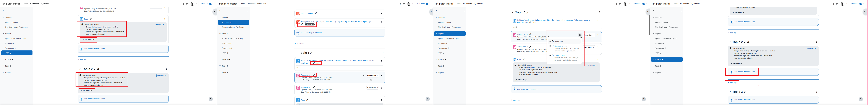Edit Announcements title pencil in second screenshot
The image size is (868, 105).
(316, 13)
